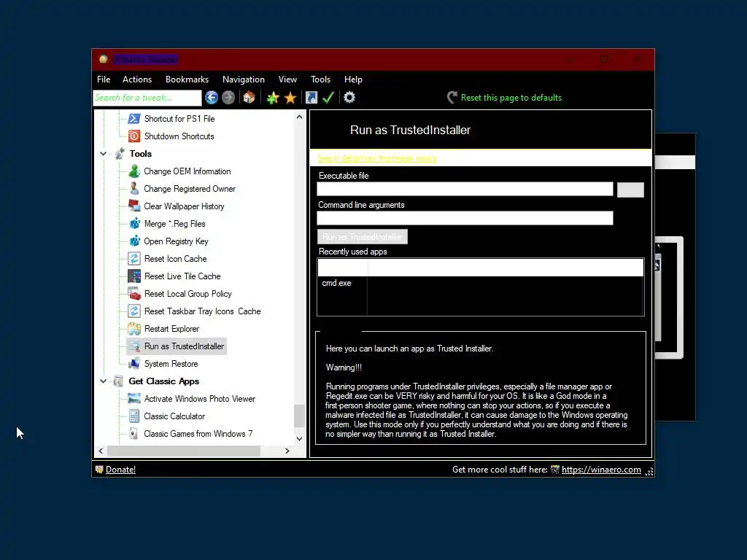747x560 pixels.
Task: Click the System Restore icon
Action: (134, 364)
